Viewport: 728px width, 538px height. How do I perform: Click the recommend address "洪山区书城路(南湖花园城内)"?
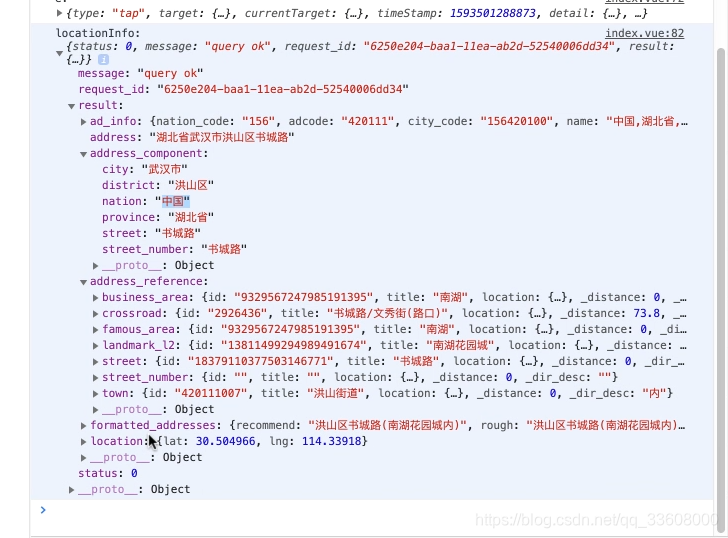[388, 426]
